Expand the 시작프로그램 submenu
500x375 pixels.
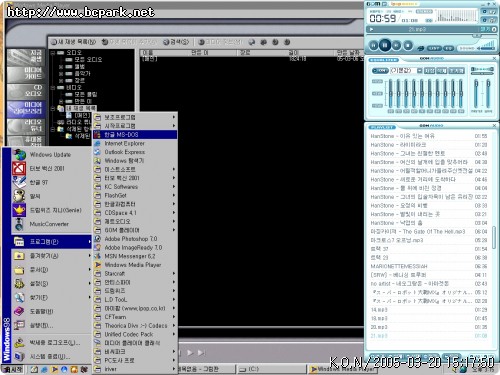click(x=135, y=126)
